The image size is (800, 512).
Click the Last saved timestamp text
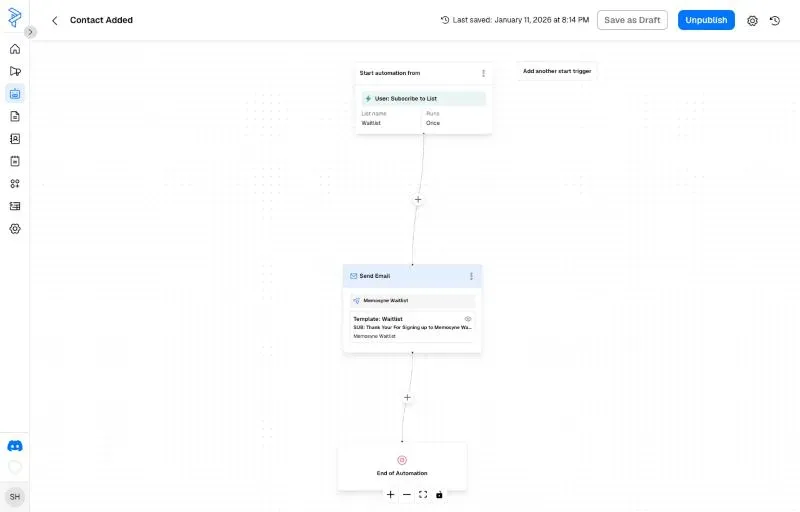(520, 20)
